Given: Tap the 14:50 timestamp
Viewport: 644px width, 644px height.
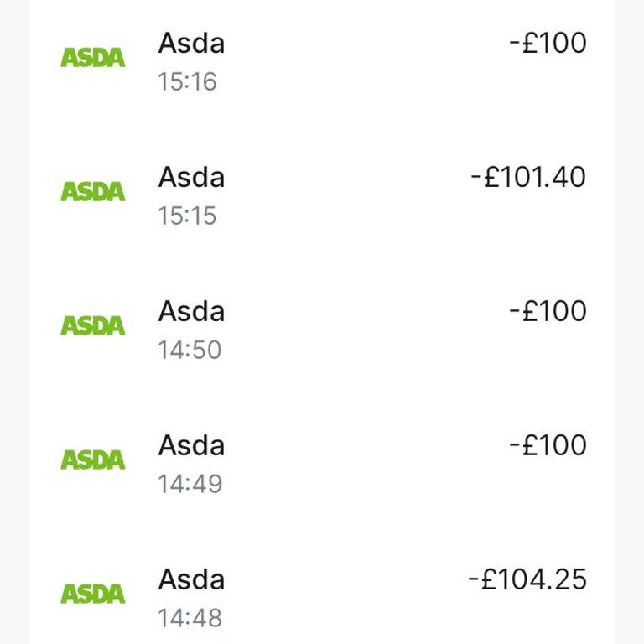Looking at the screenshot, I should coord(190,350).
